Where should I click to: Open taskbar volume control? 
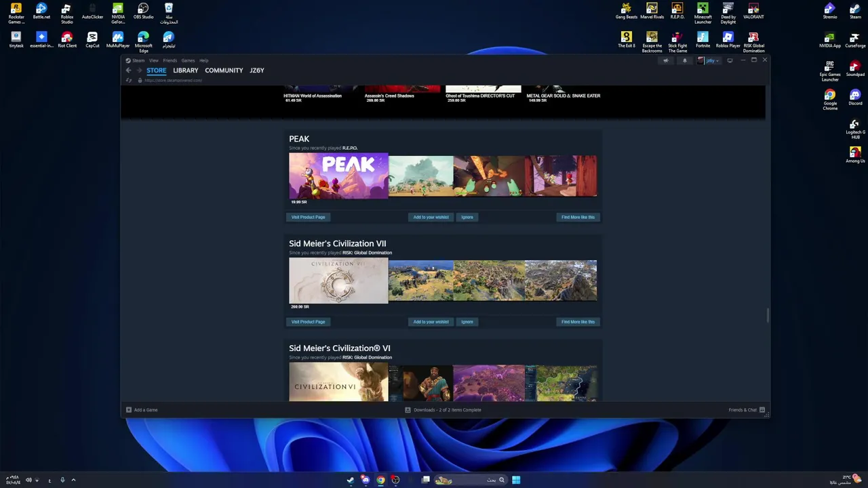(x=28, y=480)
